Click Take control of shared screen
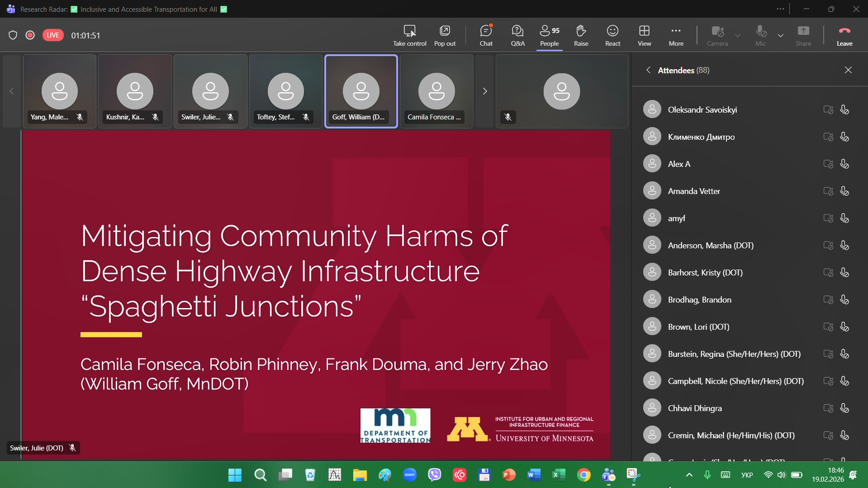The image size is (868, 488). (x=409, y=35)
